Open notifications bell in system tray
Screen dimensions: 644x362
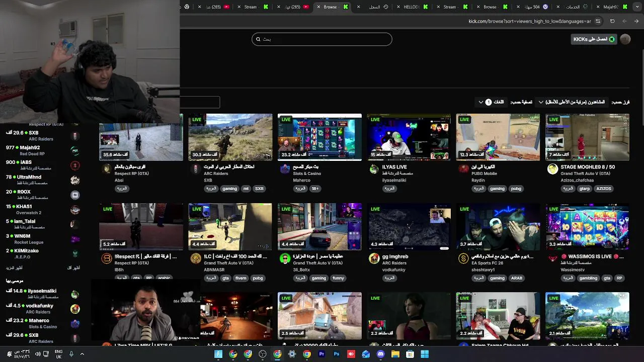pos(9,354)
